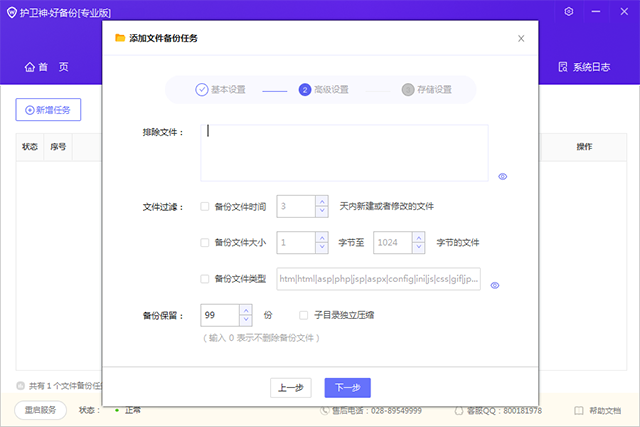Click the eye icon beside exclude files box
The width and height of the screenshot is (640, 427).
[503, 176]
